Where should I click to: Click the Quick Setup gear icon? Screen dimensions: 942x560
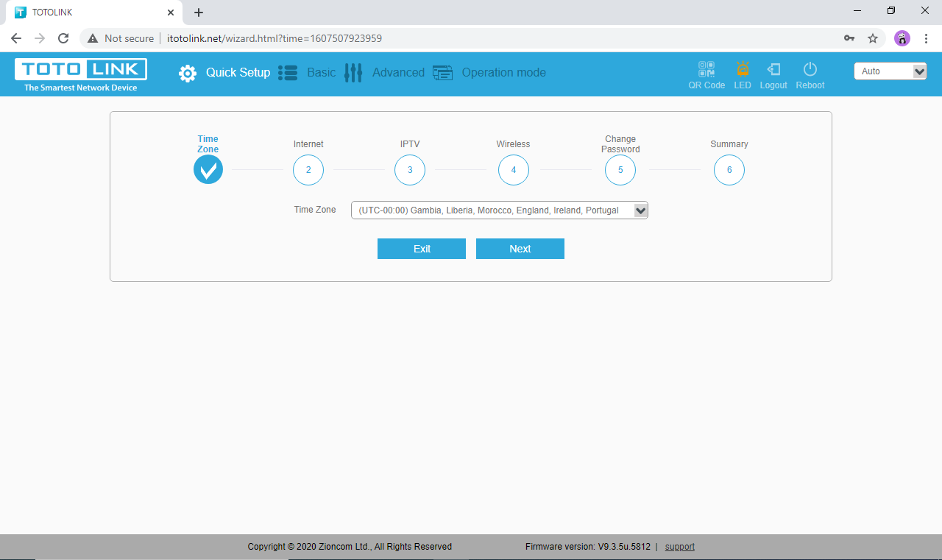click(188, 73)
